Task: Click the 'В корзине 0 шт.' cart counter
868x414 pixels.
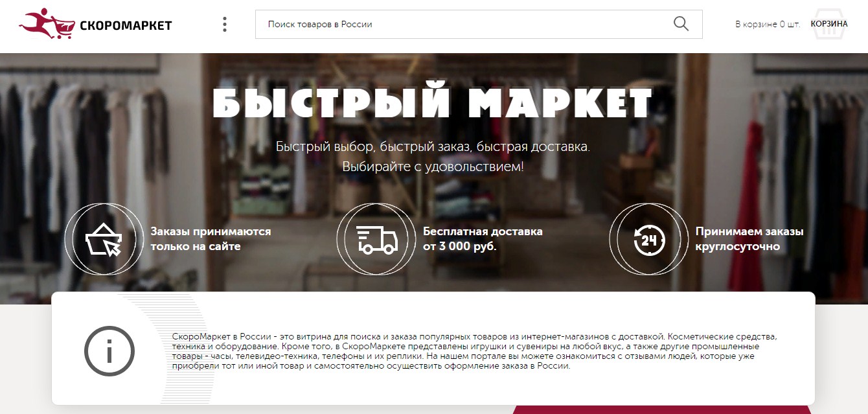Action: coord(768,24)
